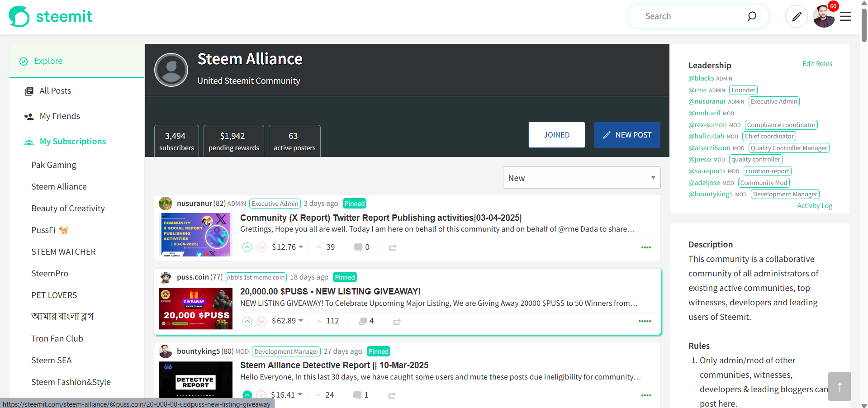View the @rex-sumon leadership profile
868x408 pixels.
(x=707, y=125)
